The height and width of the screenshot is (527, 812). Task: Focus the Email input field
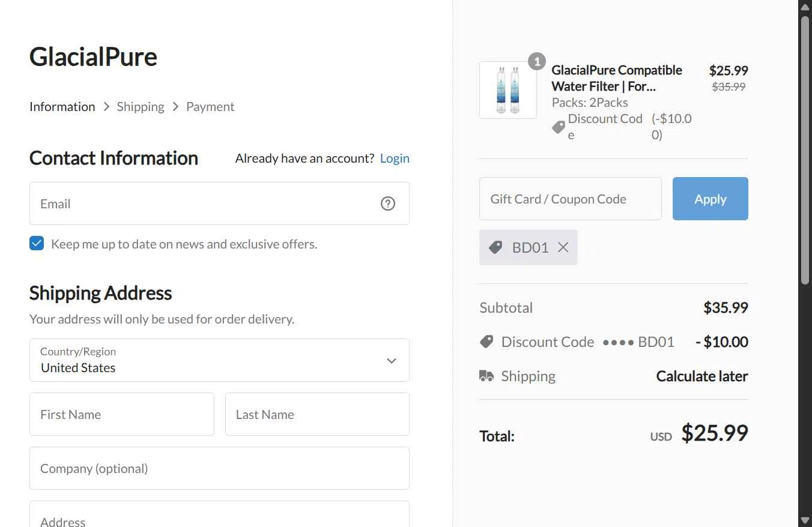[219, 203]
